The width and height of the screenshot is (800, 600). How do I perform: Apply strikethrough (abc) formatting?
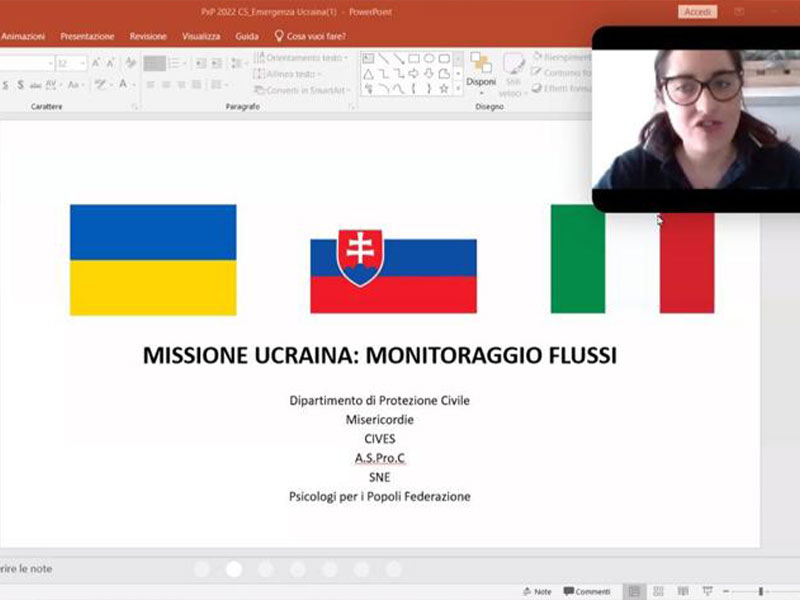(35, 85)
